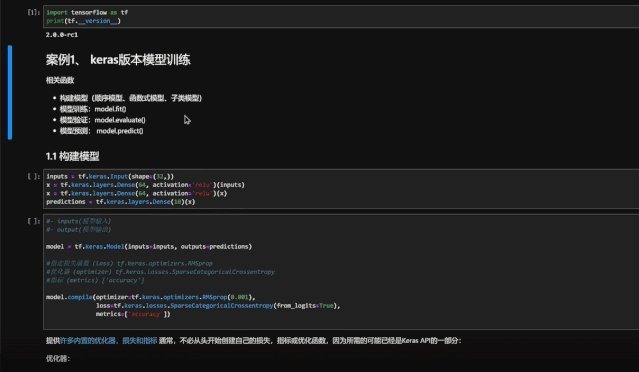Click the line 'print(tf.__version__)'
This screenshot has width=639, height=372.
coord(84,21)
